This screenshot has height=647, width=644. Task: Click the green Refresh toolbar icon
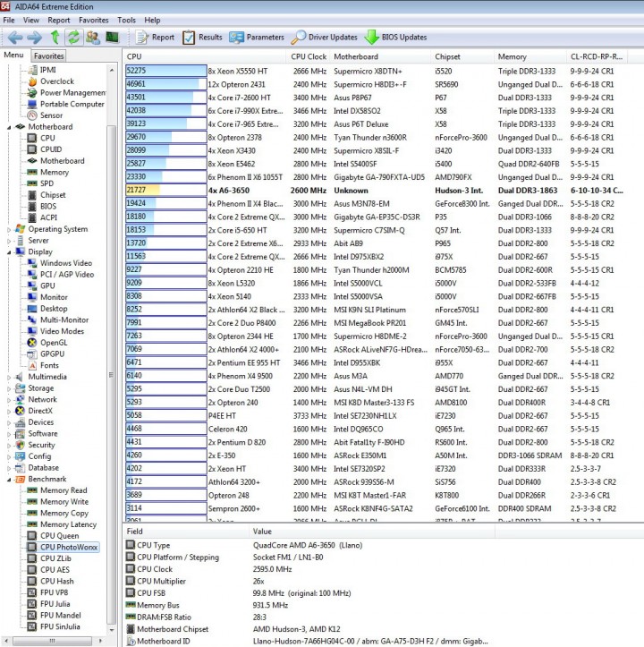(73, 38)
